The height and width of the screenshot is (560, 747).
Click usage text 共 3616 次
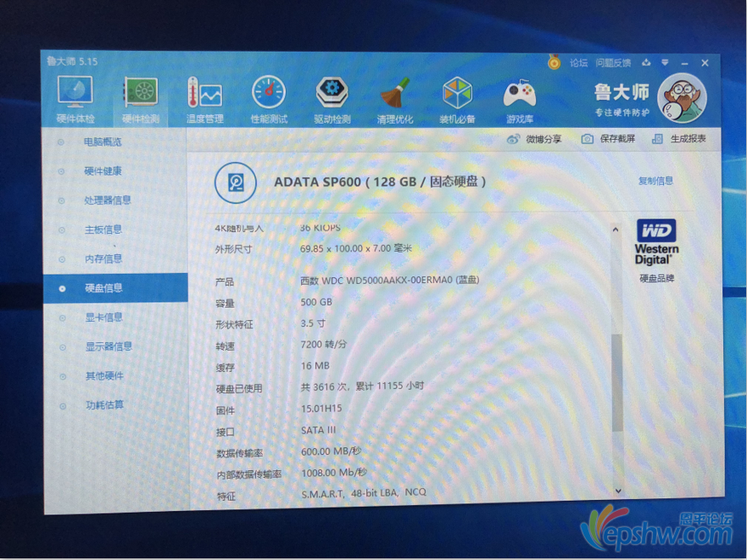pyautogui.click(x=362, y=386)
